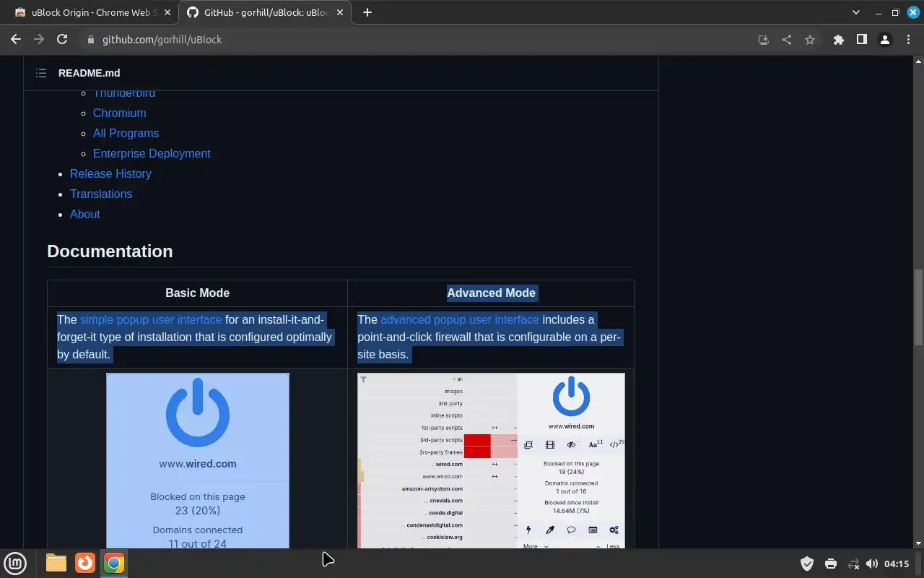Open the Chromium link
This screenshot has width=924, height=578.
coord(120,113)
